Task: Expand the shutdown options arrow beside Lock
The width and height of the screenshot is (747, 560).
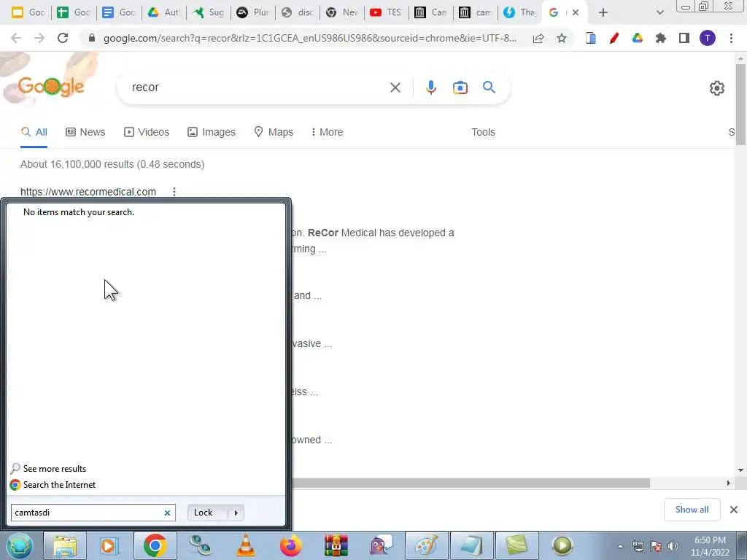Action: pyautogui.click(x=236, y=513)
